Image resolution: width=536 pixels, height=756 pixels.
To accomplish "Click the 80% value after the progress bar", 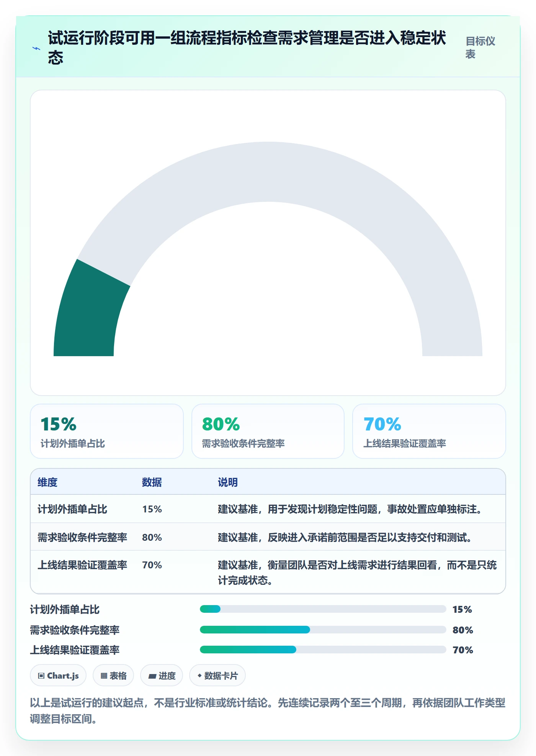I will click(463, 630).
